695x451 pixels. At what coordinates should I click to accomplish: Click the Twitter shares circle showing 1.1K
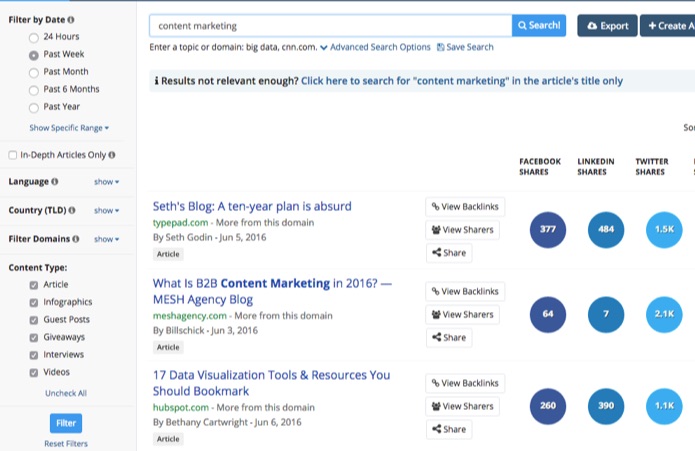(664, 406)
